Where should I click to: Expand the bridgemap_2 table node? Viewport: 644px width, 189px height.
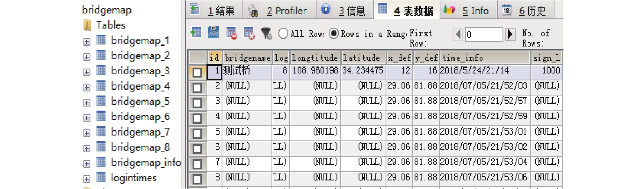coord(87,57)
